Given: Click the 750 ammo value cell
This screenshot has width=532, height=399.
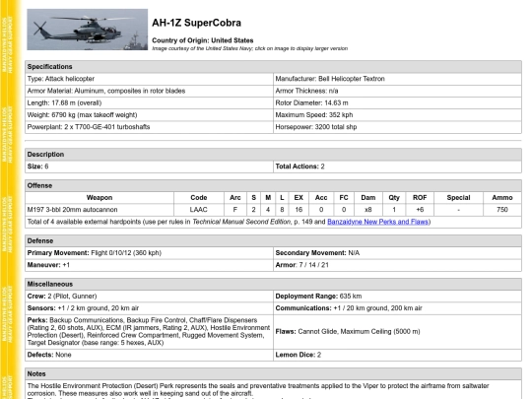Looking at the screenshot, I should [502, 210].
